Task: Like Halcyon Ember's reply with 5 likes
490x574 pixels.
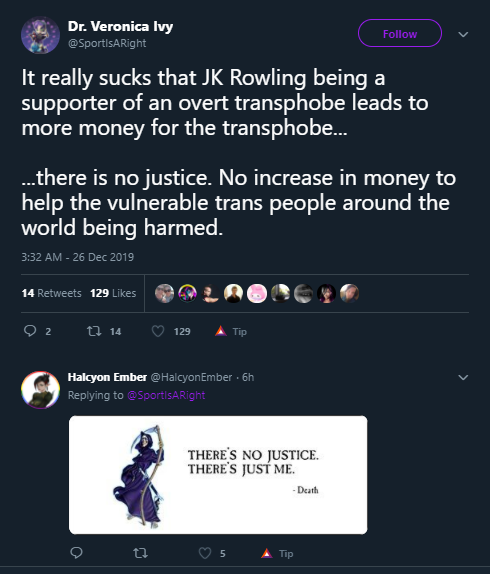Action: 205,553
